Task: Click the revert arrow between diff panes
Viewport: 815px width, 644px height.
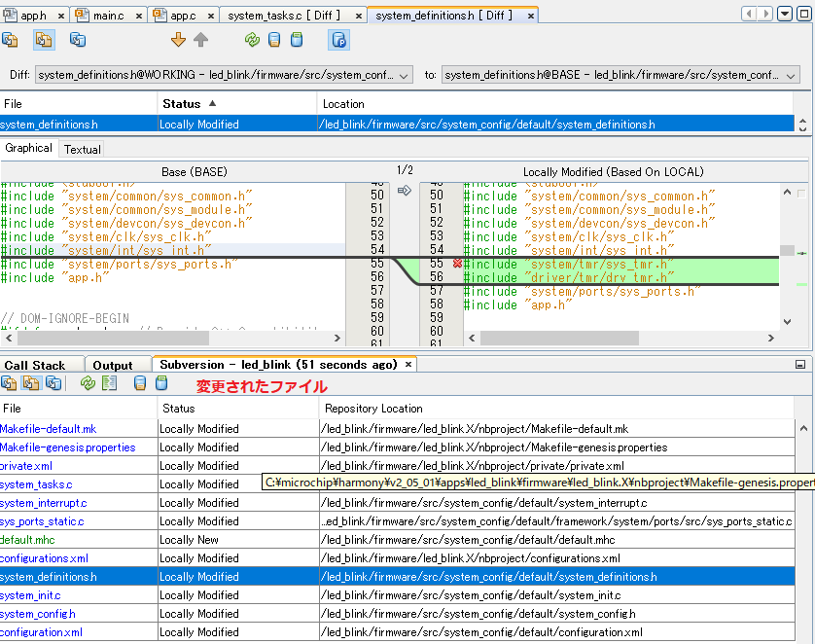Action: pyautogui.click(x=405, y=190)
